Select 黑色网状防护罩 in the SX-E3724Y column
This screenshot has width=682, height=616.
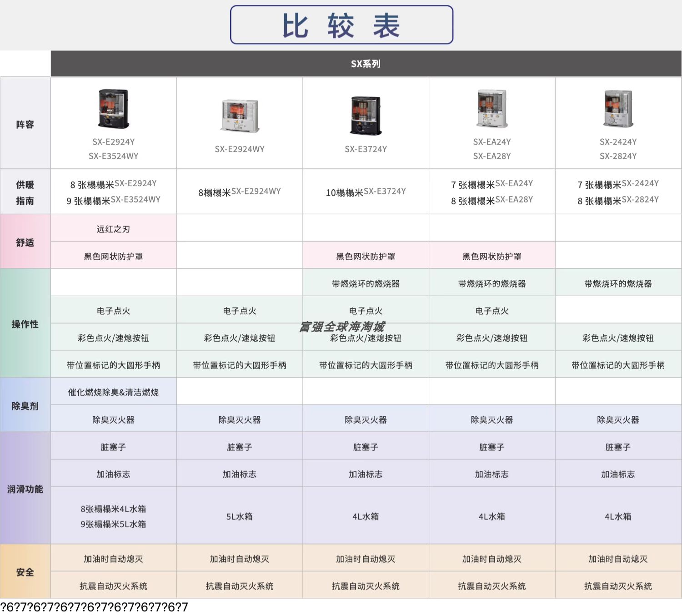pyautogui.click(x=366, y=256)
